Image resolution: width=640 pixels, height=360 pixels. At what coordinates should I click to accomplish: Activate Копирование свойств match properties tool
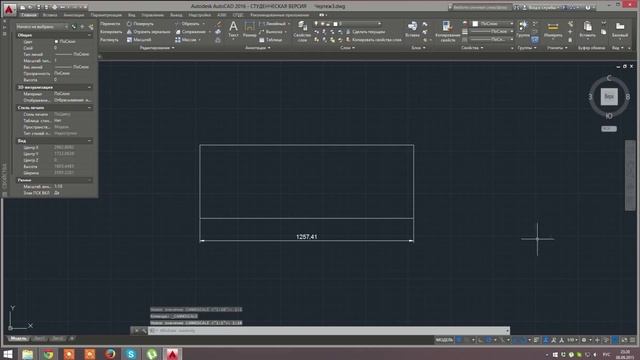[x=447, y=31]
